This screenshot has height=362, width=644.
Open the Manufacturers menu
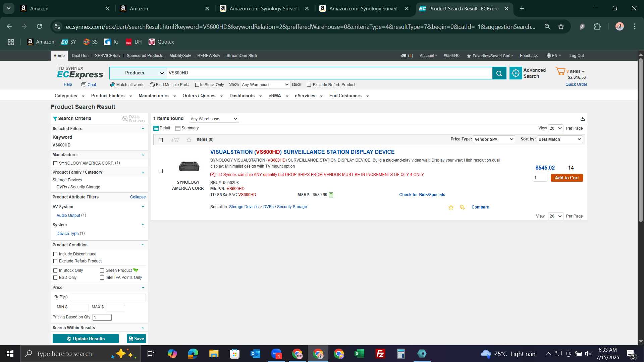tap(157, 96)
